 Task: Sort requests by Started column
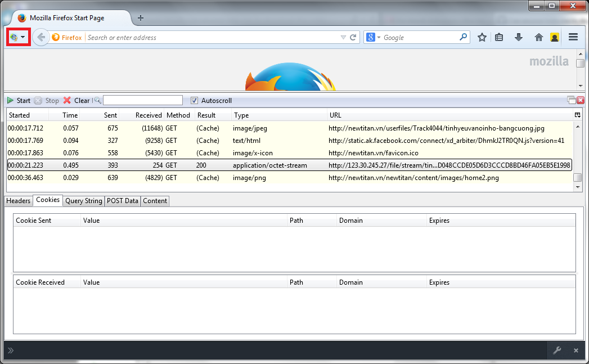[x=28, y=115]
